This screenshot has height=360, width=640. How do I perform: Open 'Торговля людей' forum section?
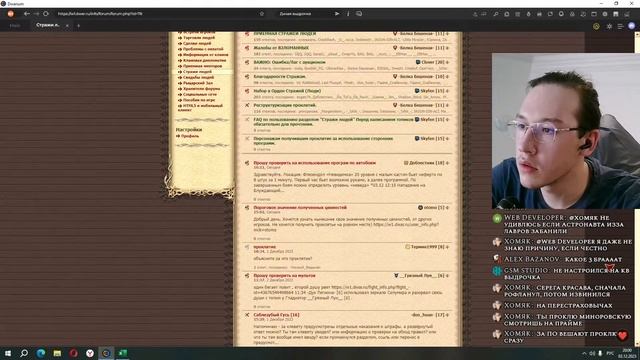click(199, 38)
